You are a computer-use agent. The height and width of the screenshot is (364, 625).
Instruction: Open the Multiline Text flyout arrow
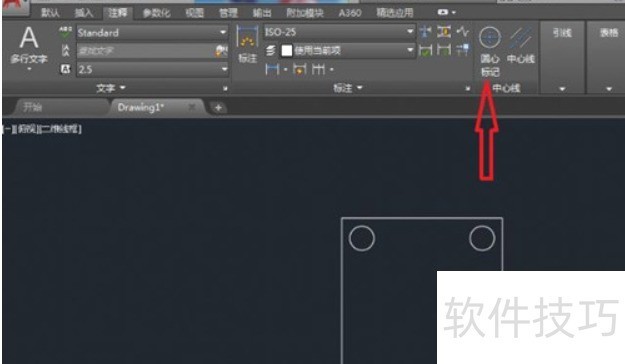[29, 69]
